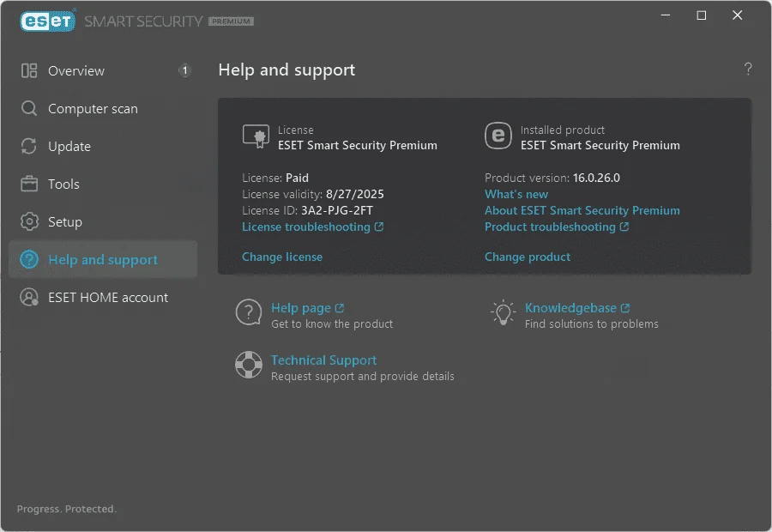Viewport: 772px width, 532px height.
Task: Select Help and support menu item
Action: [103, 259]
